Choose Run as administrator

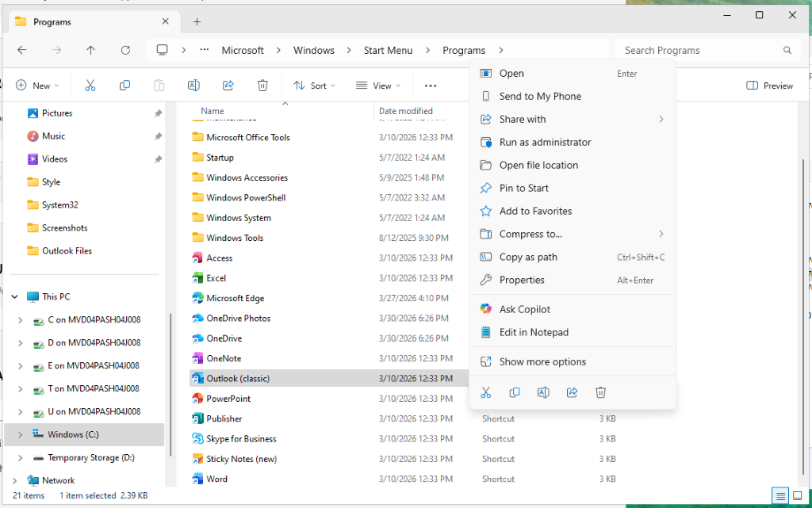[573, 143]
